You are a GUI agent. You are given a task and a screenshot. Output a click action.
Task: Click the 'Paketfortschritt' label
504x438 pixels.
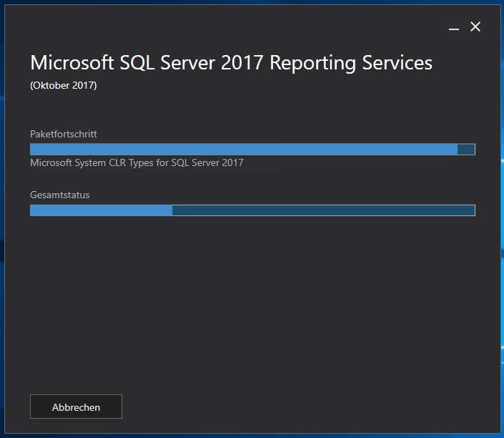(x=64, y=134)
